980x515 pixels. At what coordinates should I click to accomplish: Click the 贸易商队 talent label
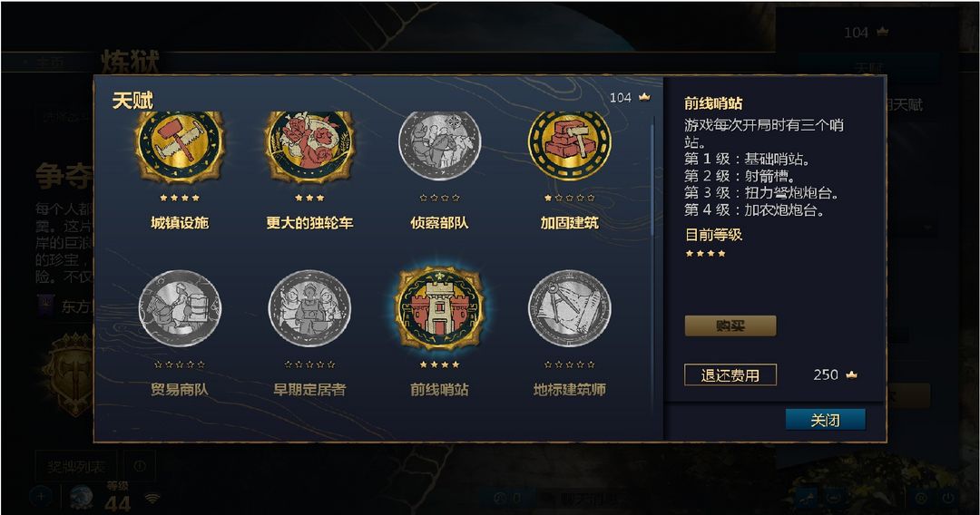pyautogui.click(x=180, y=390)
